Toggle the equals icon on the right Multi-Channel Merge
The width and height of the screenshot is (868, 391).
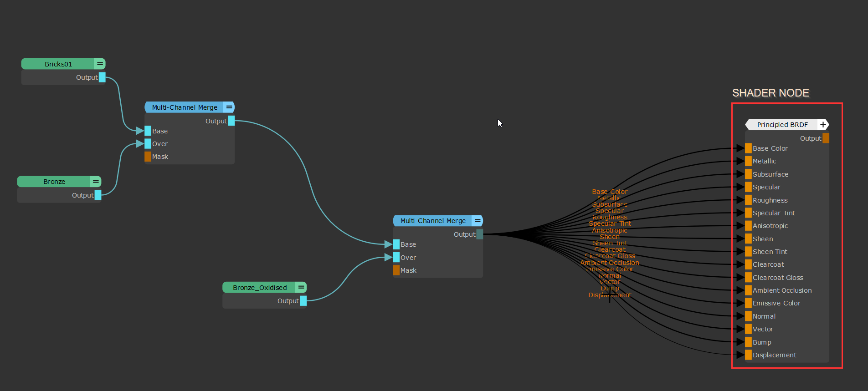[x=478, y=221]
